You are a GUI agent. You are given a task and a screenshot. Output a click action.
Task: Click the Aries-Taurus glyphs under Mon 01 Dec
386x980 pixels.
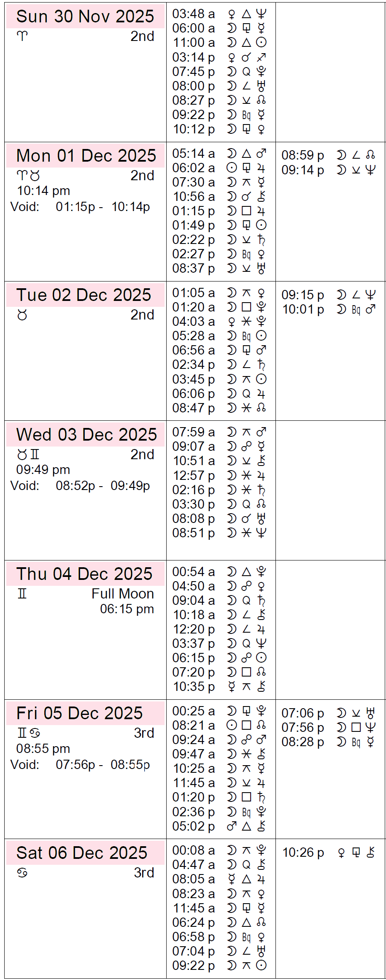[28, 175]
